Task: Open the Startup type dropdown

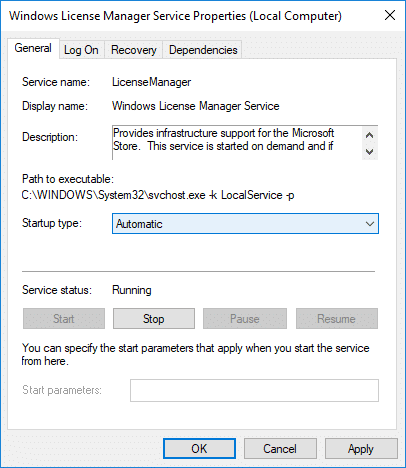Action: coord(245,224)
